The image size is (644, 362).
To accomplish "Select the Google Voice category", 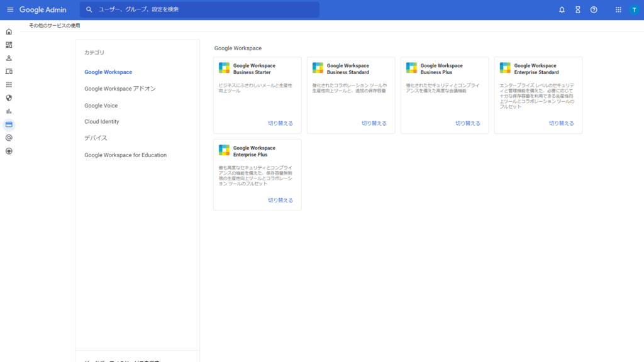I will click(x=101, y=106).
